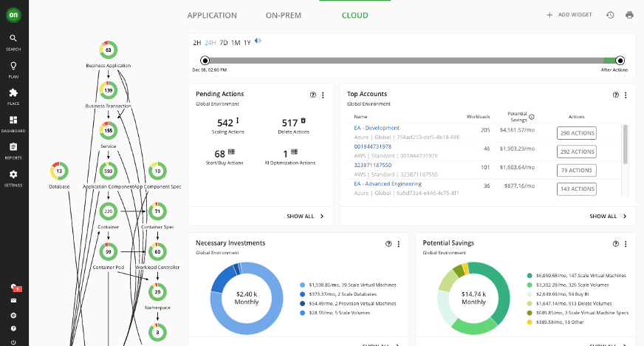Select Database node (13)
Image resolution: width=644 pixels, height=346 pixels.
tap(59, 171)
